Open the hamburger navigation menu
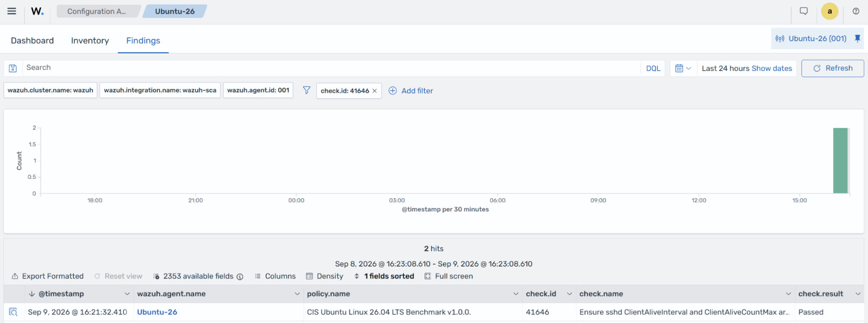The width and height of the screenshot is (868, 323). [x=12, y=11]
